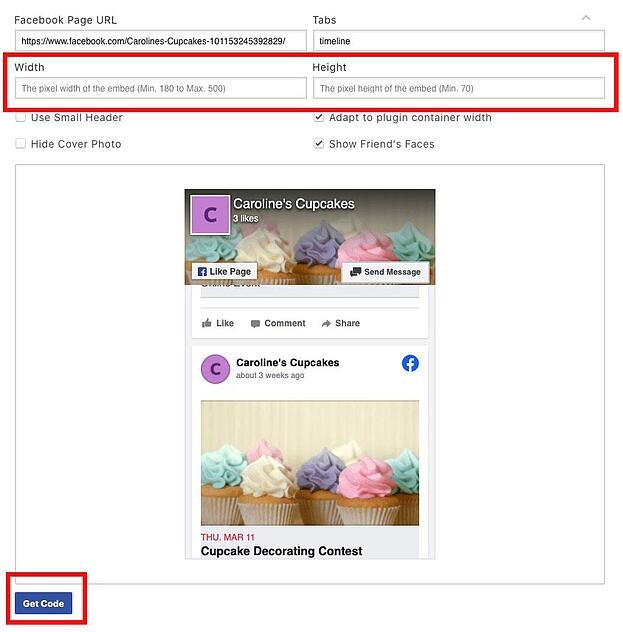Click the chat icon on the Send Message button
This screenshot has height=632, width=623.
tap(355, 272)
